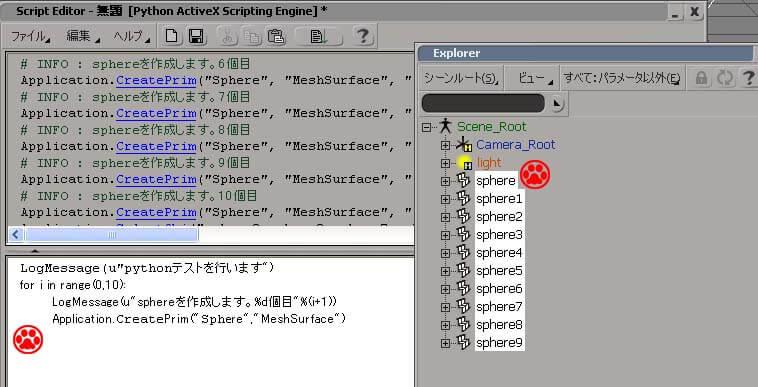The image size is (758, 387).
Task: Click the New script icon
Action: [x=172, y=36]
